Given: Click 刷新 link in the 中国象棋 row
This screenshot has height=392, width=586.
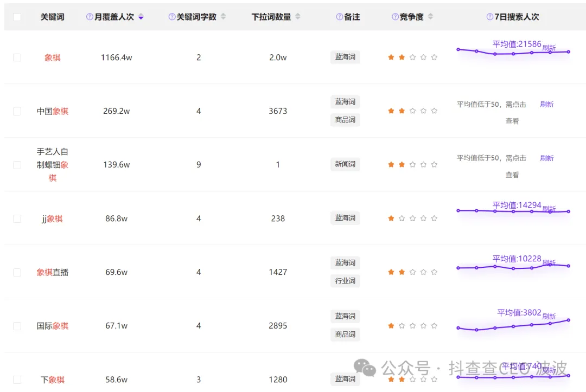Looking at the screenshot, I should pyautogui.click(x=547, y=105).
